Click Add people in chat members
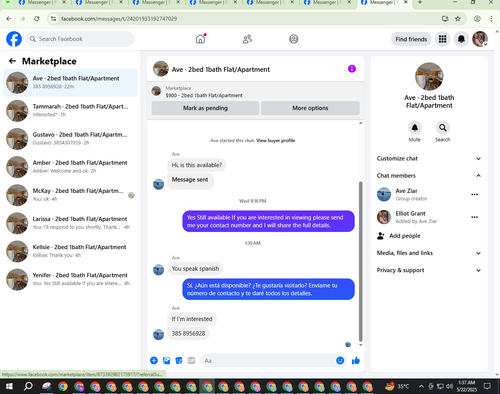Viewport: 500px width, 394px height. 399,236
